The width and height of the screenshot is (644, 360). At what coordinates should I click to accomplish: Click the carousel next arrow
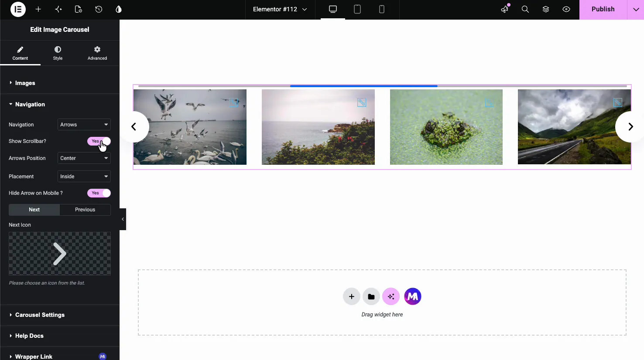tap(630, 127)
